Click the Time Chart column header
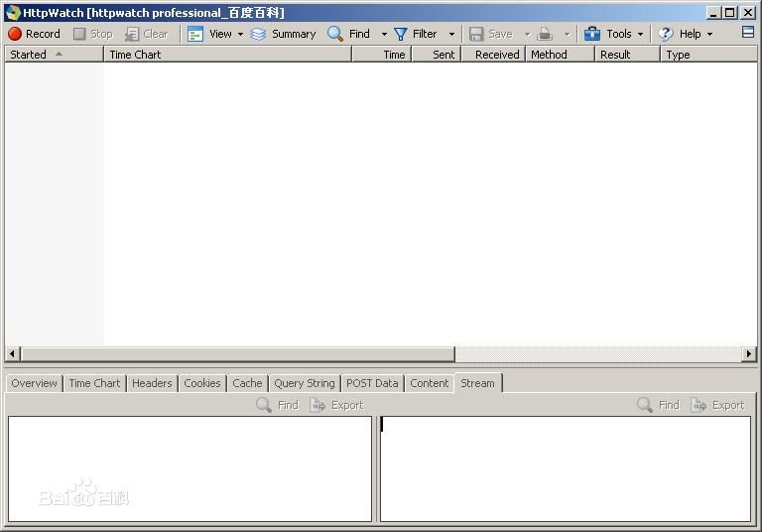 (x=227, y=55)
